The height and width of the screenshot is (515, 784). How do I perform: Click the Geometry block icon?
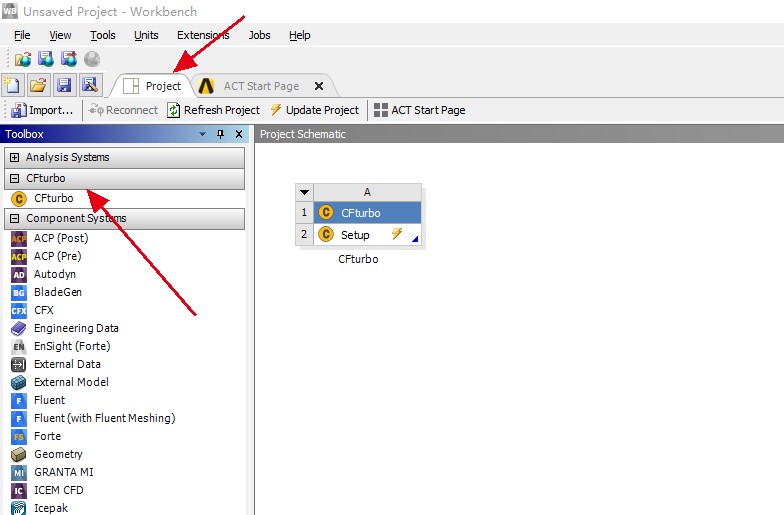18,454
